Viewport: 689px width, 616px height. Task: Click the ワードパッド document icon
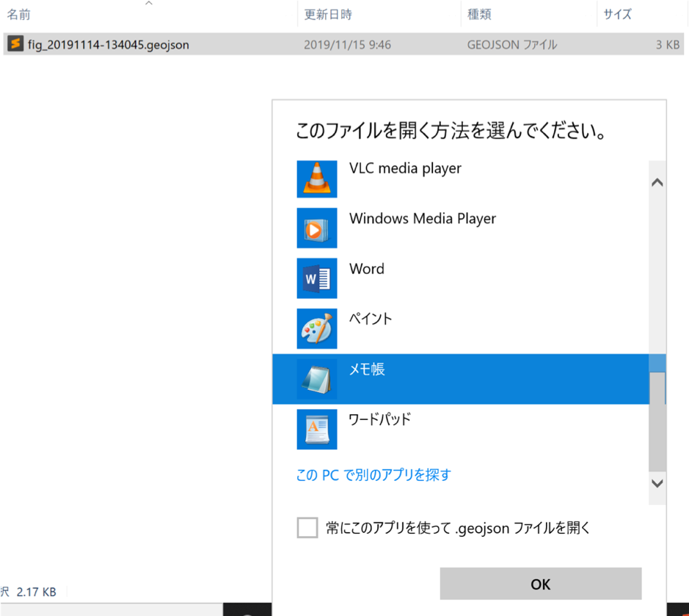[317, 429]
